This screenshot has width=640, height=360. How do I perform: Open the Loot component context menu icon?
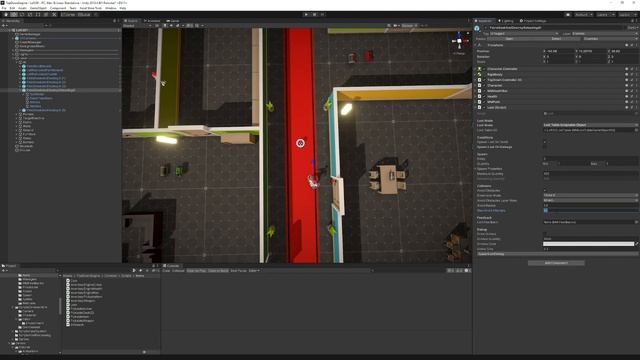click(636, 107)
